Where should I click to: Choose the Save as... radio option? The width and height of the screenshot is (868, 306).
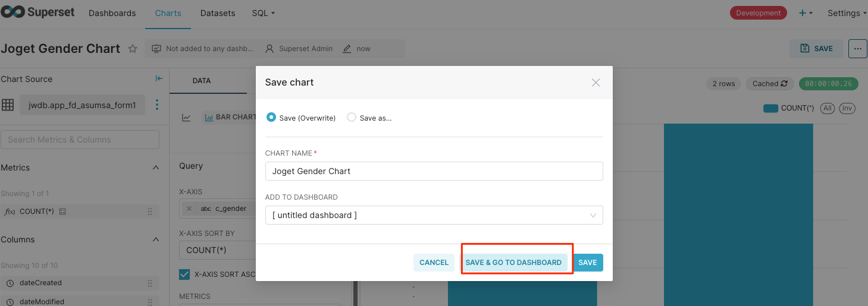[352, 118]
